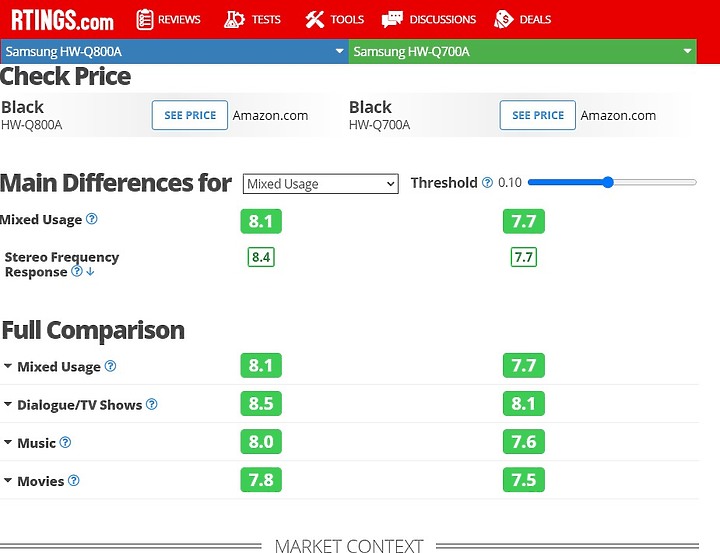
Task: Open the Samsung HW-Q800A product dropdown
Action: point(174,51)
